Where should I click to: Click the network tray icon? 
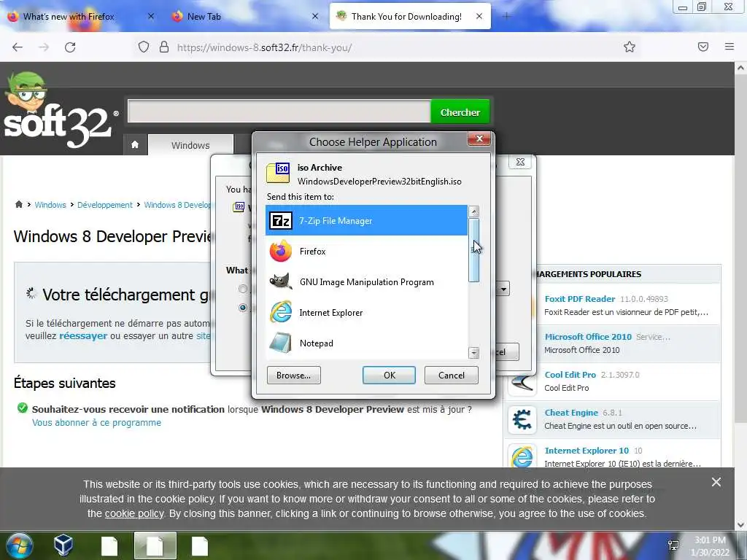click(x=673, y=545)
